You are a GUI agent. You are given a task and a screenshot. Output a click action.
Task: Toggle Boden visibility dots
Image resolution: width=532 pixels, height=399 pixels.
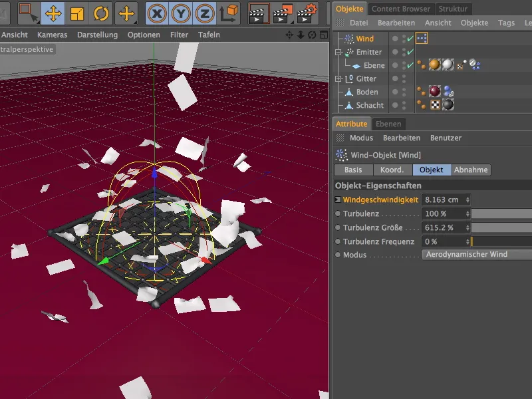[x=404, y=92]
